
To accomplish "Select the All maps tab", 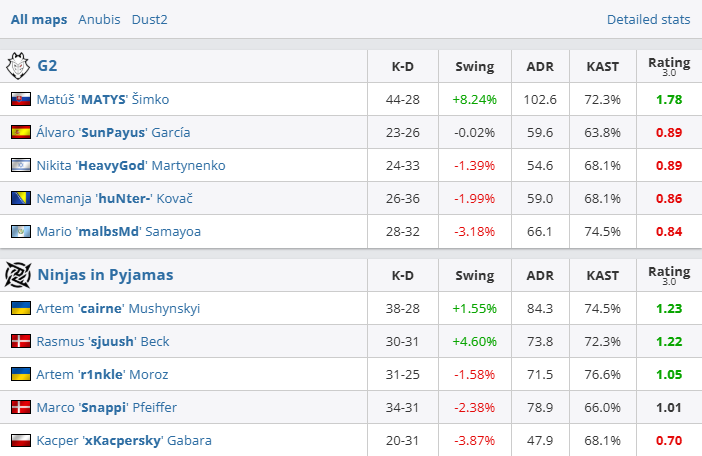I will [x=39, y=19].
